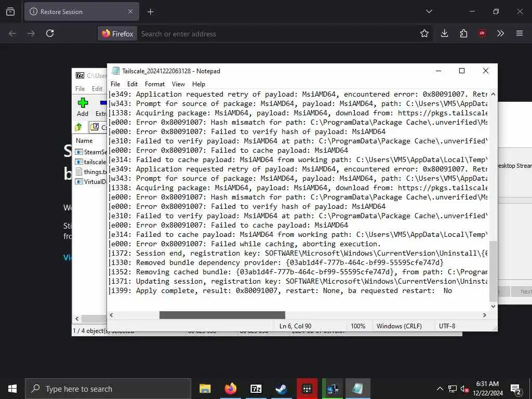Open File Explorer from the taskbar

(205, 389)
